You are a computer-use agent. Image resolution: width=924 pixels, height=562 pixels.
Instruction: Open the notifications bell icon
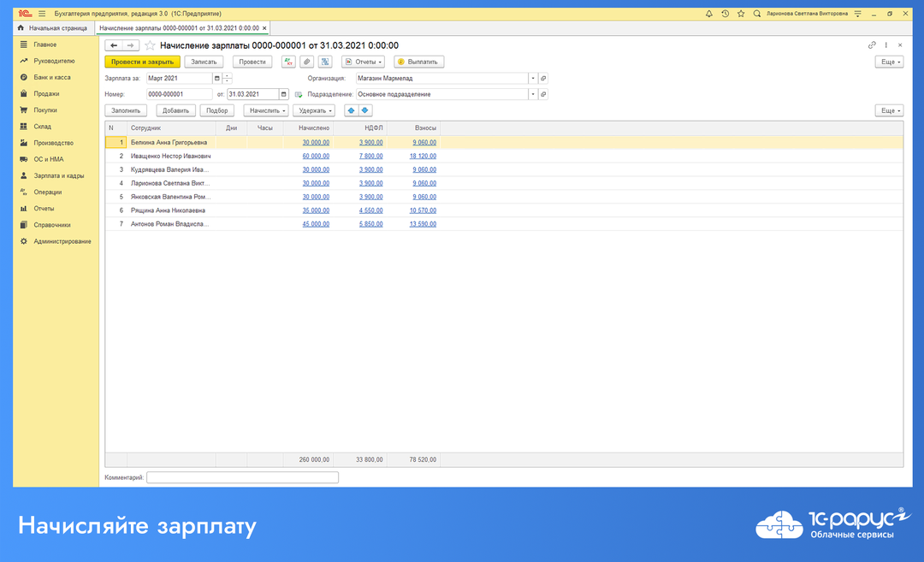(x=709, y=14)
